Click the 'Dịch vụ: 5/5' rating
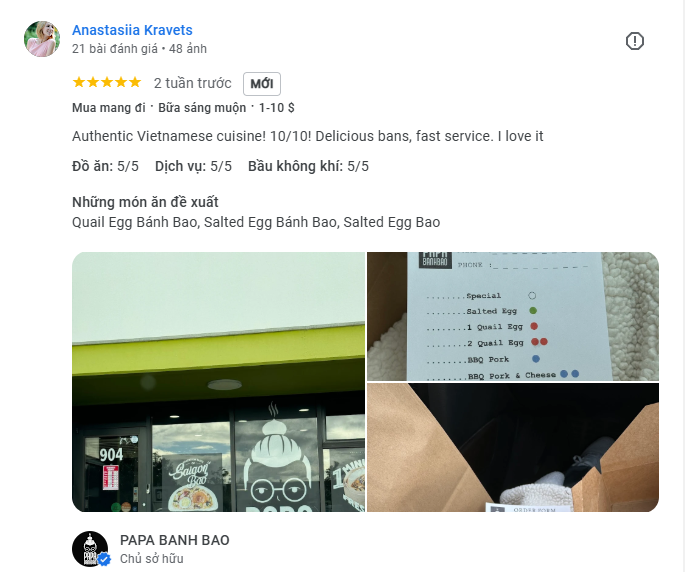Screen dimensions: 685x572 [194, 166]
